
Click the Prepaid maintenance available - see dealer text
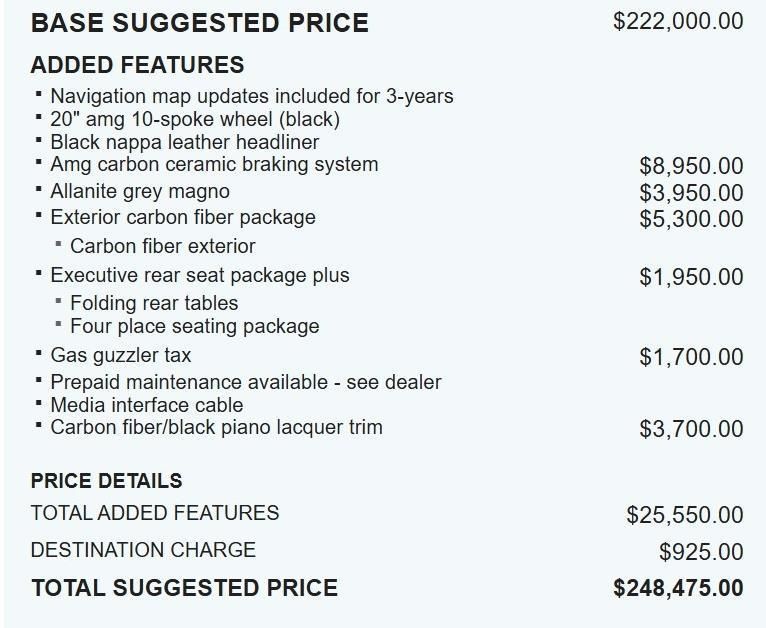tap(245, 382)
